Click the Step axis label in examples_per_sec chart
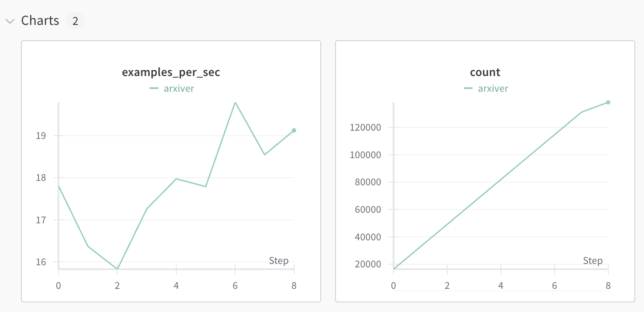This screenshot has height=312, width=644. pyautogui.click(x=278, y=261)
